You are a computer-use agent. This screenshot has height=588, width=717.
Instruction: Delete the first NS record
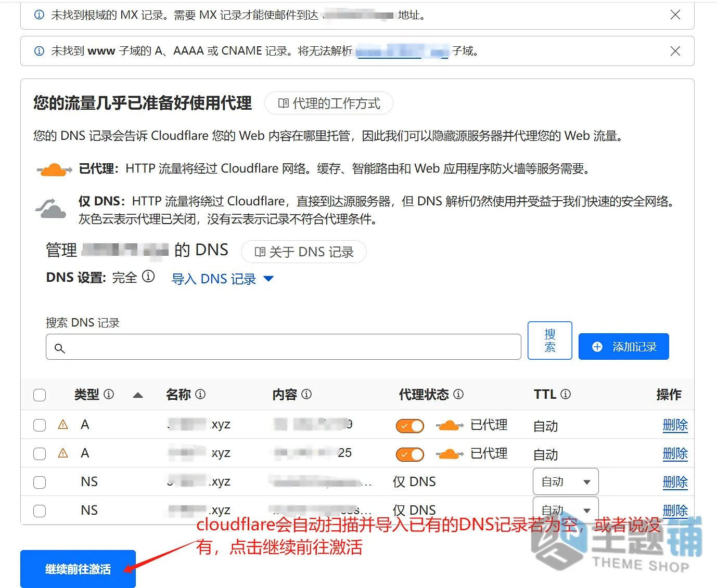(x=675, y=482)
